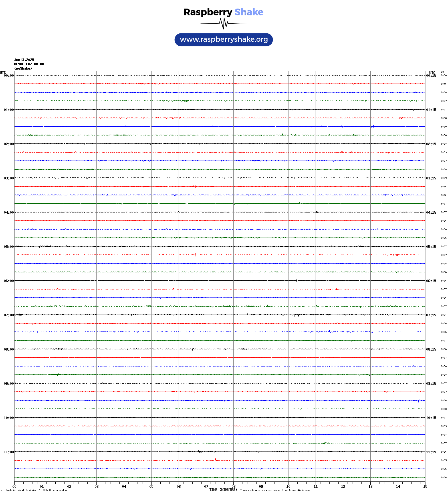Click minute 11 on the bottom axis

[316, 487]
